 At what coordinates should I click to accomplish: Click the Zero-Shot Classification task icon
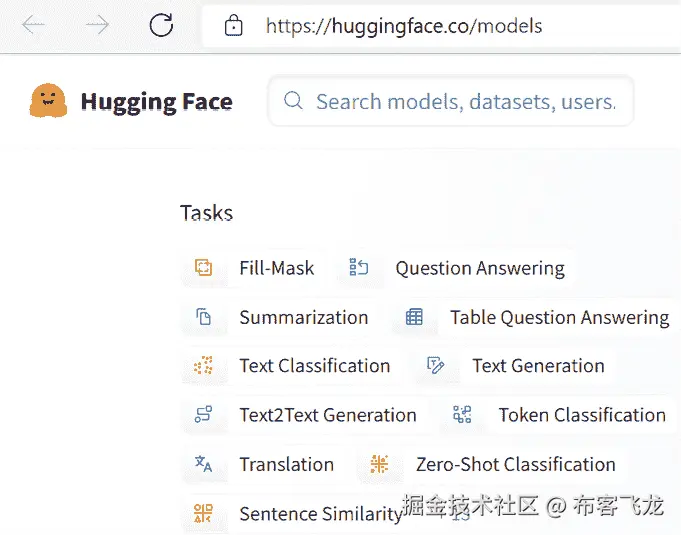379,464
